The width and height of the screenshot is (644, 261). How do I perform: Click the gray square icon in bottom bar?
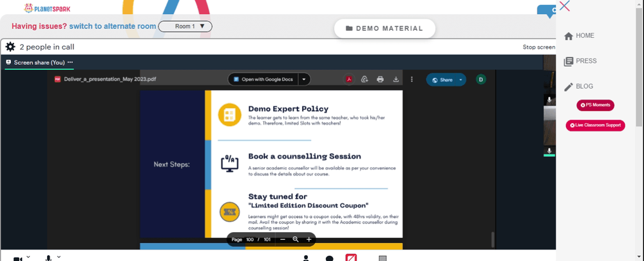click(x=383, y=259)
